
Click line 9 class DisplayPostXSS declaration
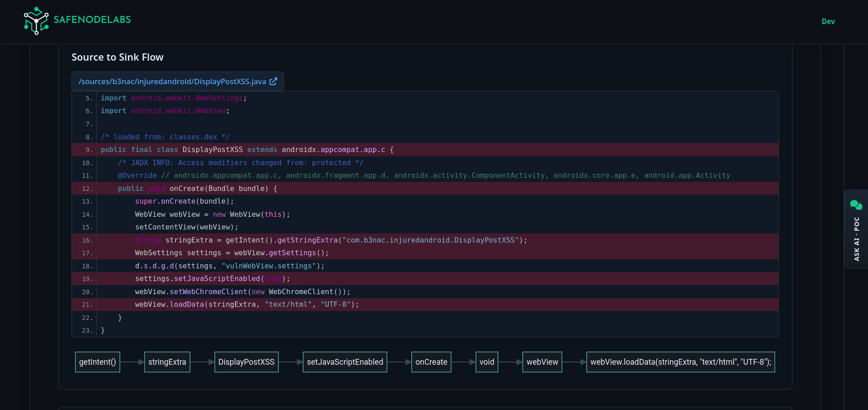247,150
